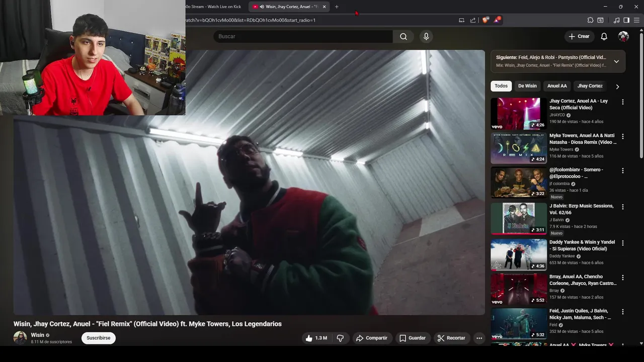Open options menu for Ley Seca video

tap(623, 102)
